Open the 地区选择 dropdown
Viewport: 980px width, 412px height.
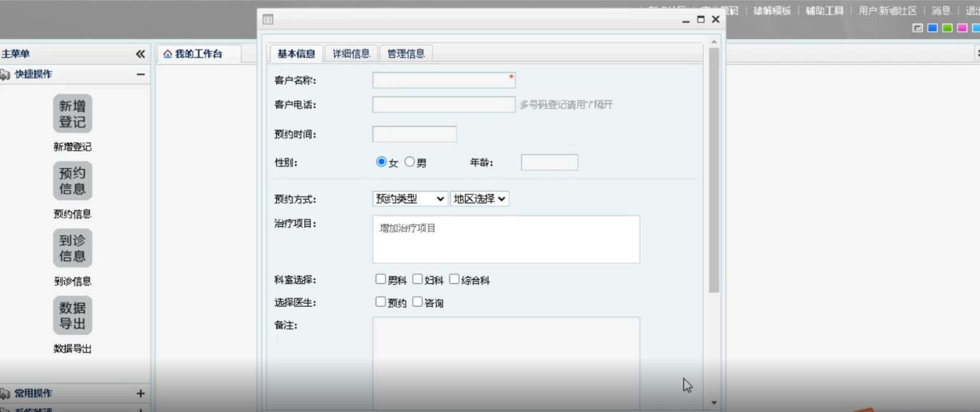pyautogui.click(x=480, y=199)
